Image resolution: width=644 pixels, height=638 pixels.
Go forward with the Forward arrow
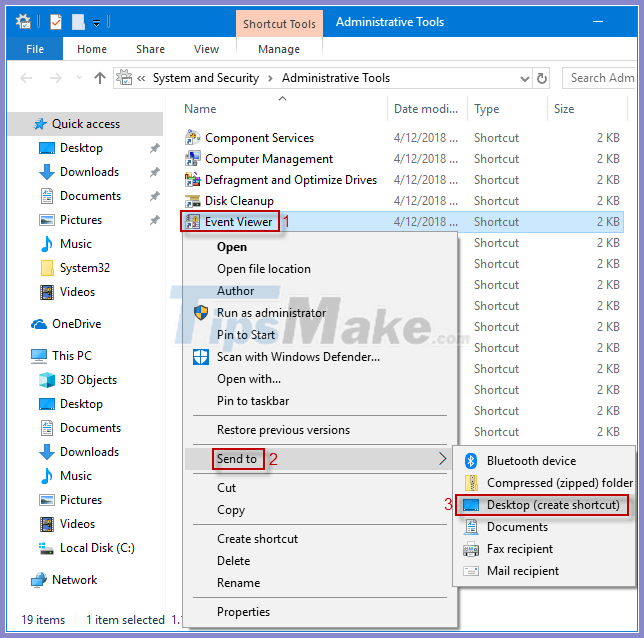[x=55, y=78]
